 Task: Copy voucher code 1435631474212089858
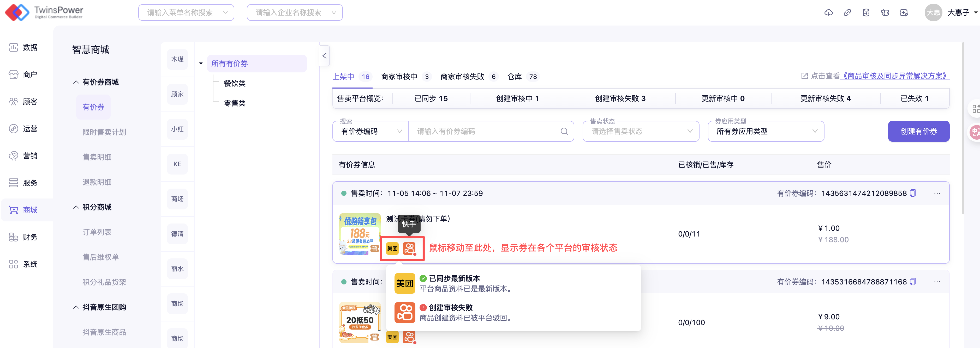913,193
